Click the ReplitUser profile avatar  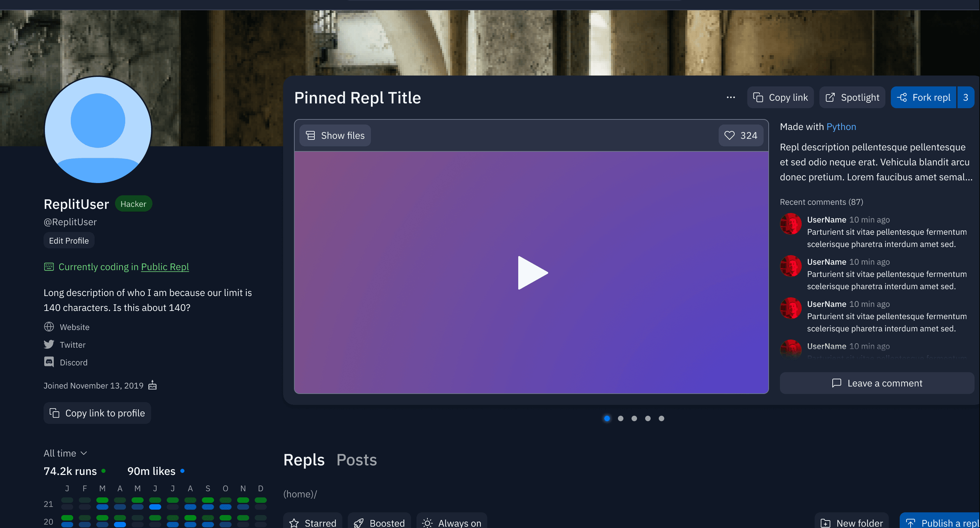pos(98,130)
